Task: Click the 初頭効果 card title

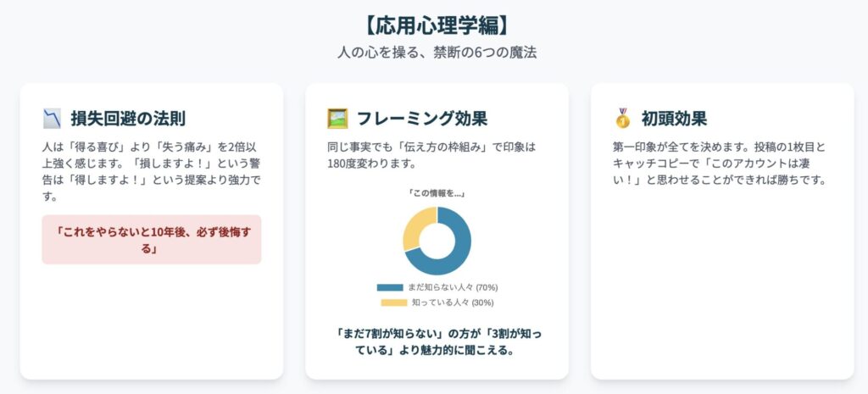Action: [x=674, y=119]
